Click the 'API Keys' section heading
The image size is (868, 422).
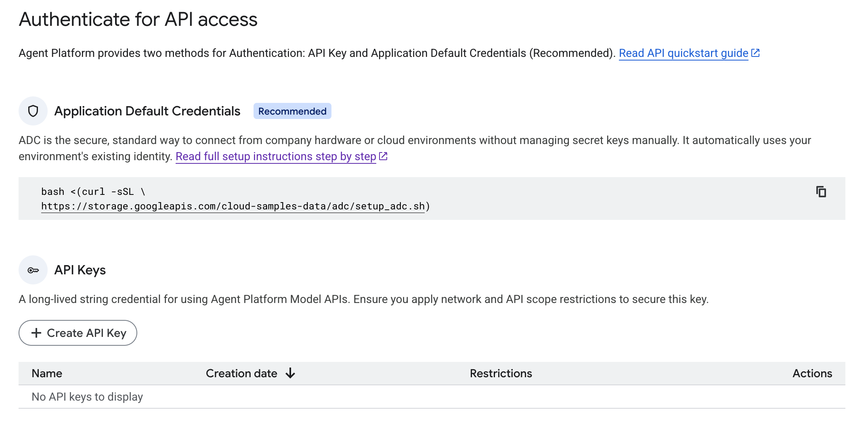click(x=80, y=270)
